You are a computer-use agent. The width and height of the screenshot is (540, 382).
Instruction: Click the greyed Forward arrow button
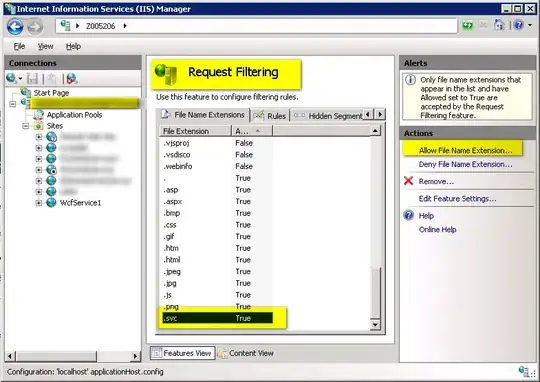(35, 27)
